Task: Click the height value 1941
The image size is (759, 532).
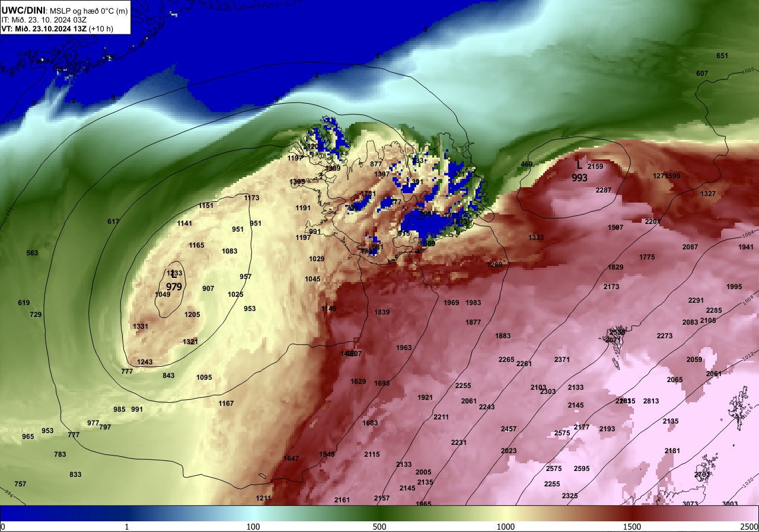Action: tap(746, 247)
